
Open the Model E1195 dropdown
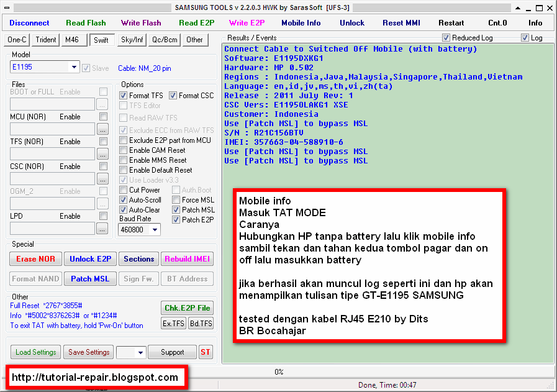pyautogui.click(x=74, y=67)
